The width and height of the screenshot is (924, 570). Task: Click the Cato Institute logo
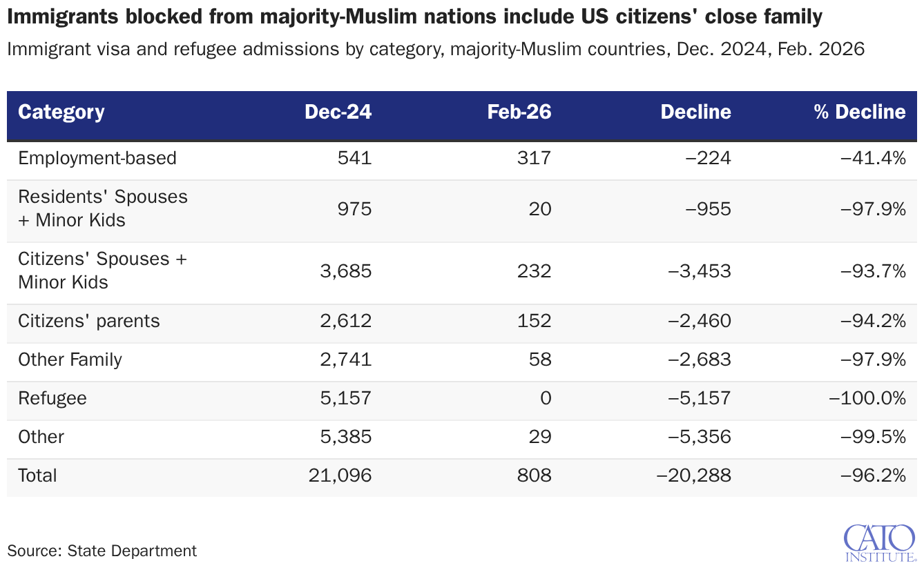pos(880,543)
